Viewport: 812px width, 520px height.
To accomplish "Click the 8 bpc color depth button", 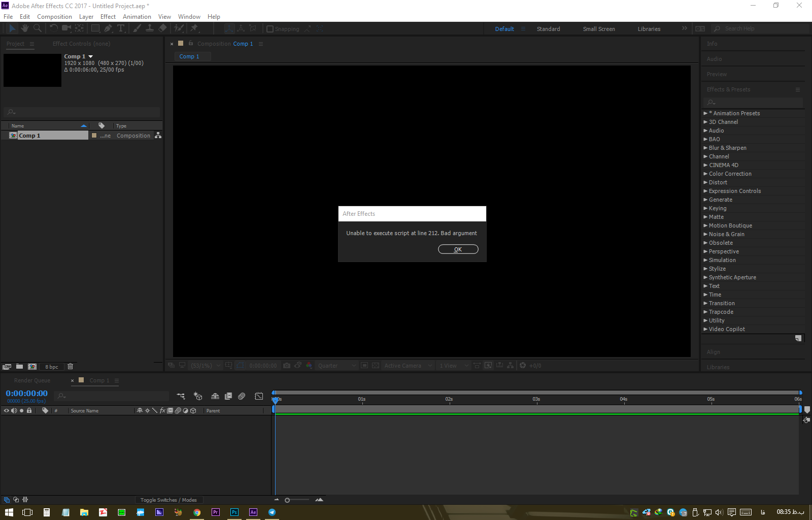I will 51,367.
